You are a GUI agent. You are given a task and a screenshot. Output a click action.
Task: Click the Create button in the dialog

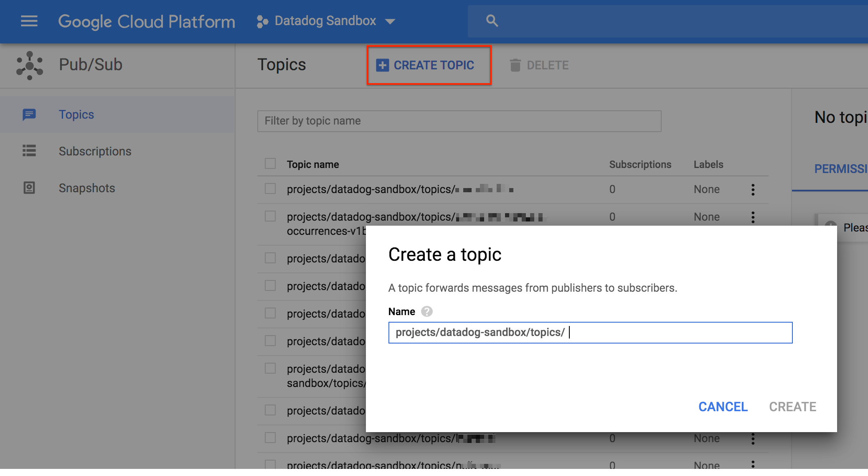[x=792, y=407]
